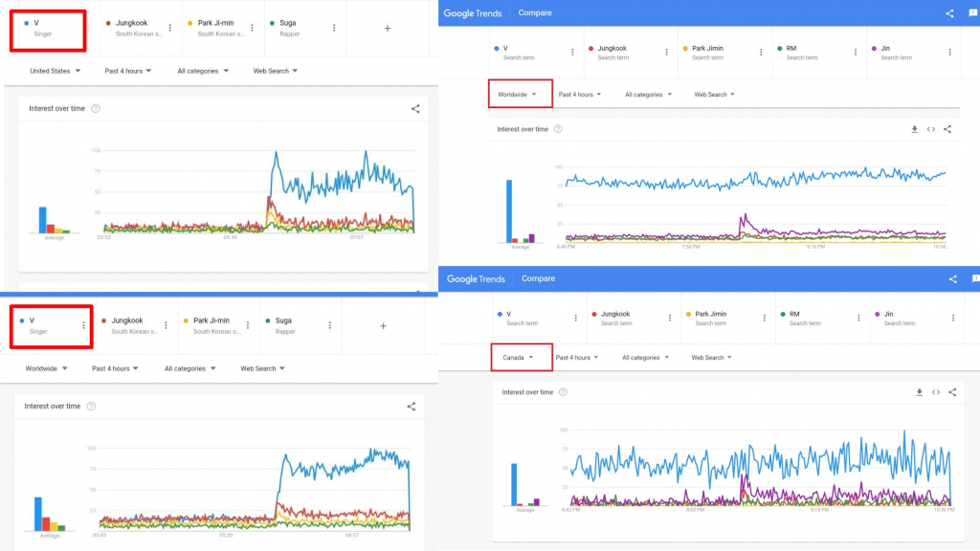Screen dimensions: 980x551
Task: Open Park Ji-min's three-dot menu in Suga Worldwide panel
Action: coord(248,325)
